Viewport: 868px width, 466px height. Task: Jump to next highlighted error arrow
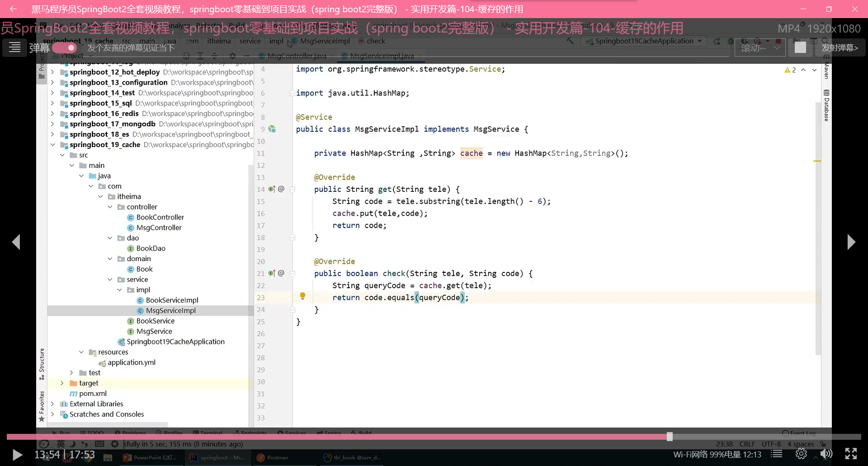pos(814,70)
